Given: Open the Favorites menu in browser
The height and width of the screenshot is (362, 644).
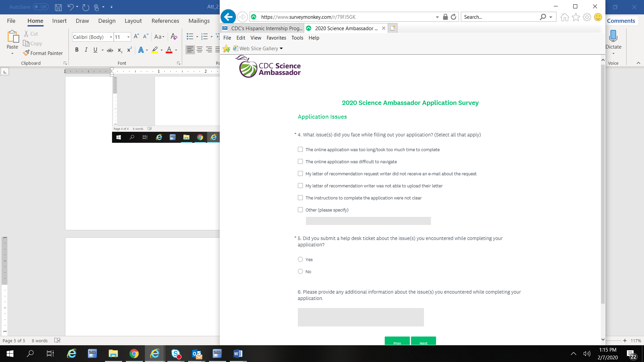Looking at the screenshot, I should pos(276,38).
